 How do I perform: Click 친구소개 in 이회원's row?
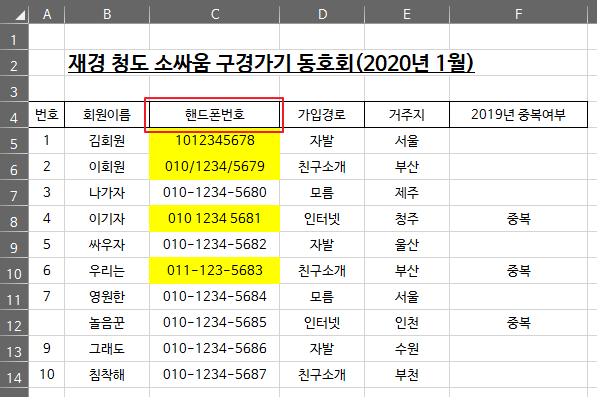(322, 166)
